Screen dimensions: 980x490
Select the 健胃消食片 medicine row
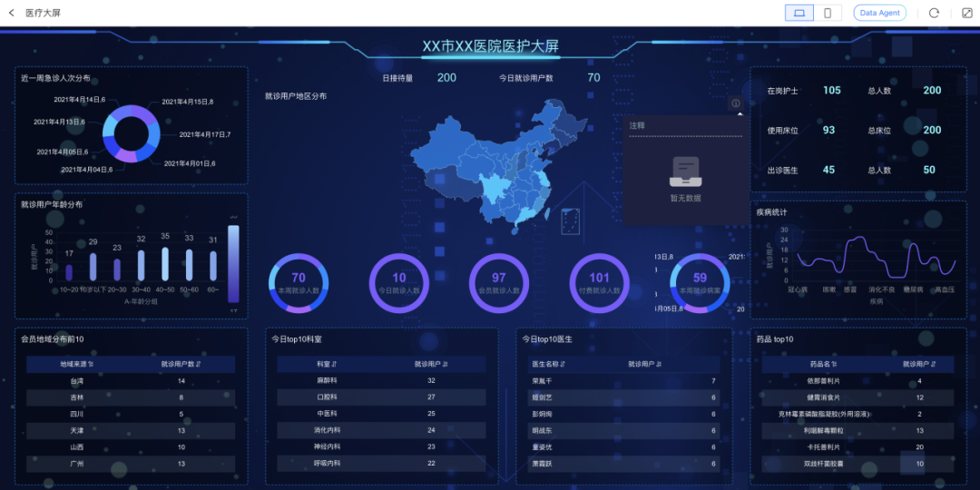tap(857, 397)
